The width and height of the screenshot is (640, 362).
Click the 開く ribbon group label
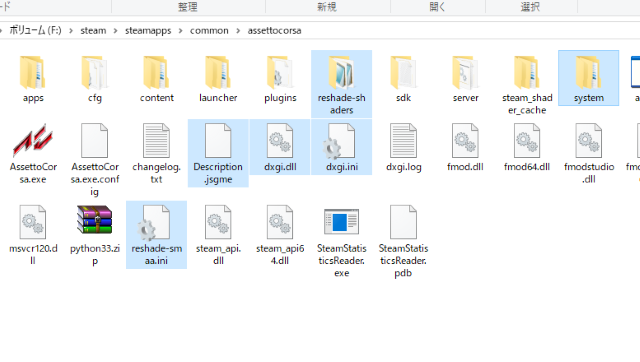[437, 7]
